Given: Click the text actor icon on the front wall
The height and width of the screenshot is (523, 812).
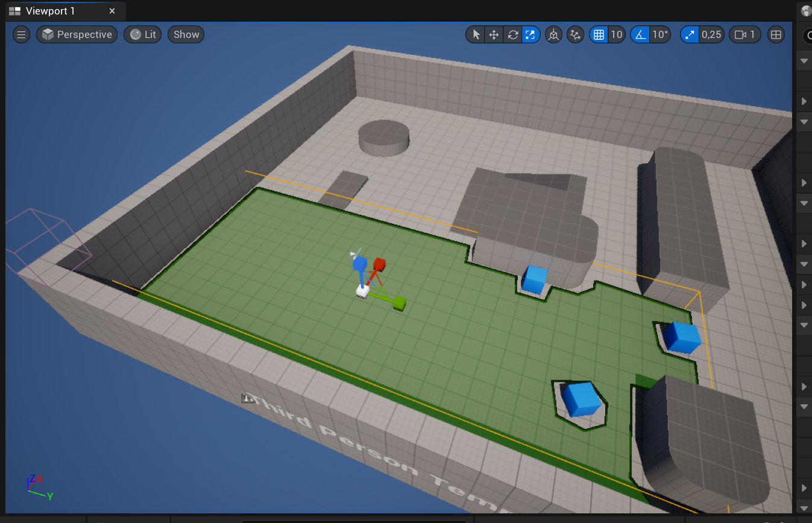Looking at the screenshot, I should pos(247,398).
